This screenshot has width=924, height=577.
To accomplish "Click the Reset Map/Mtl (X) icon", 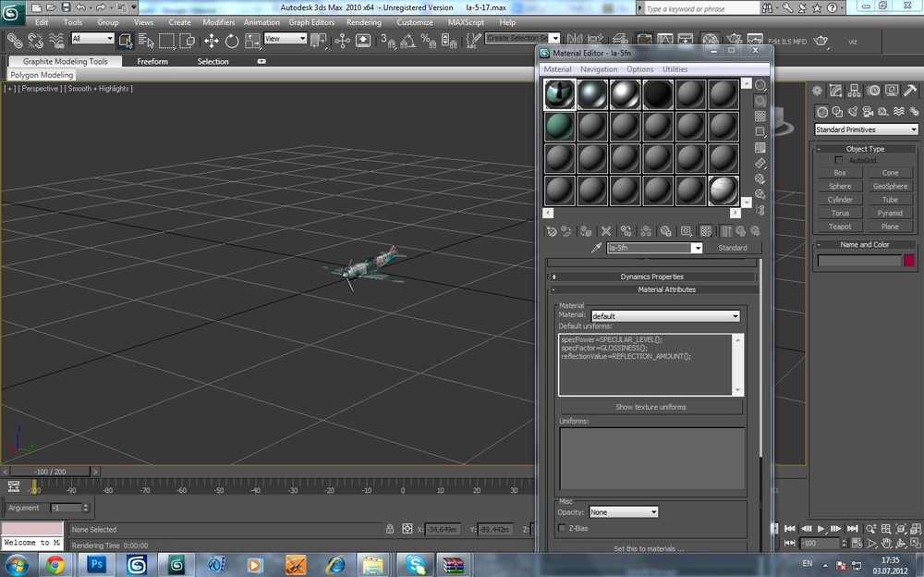I will pyautogui.click(x=606, y=231).
